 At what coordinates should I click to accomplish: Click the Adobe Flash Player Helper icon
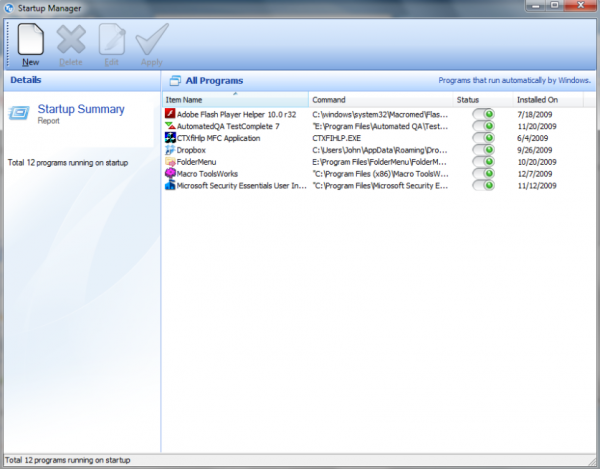point(170,114)
